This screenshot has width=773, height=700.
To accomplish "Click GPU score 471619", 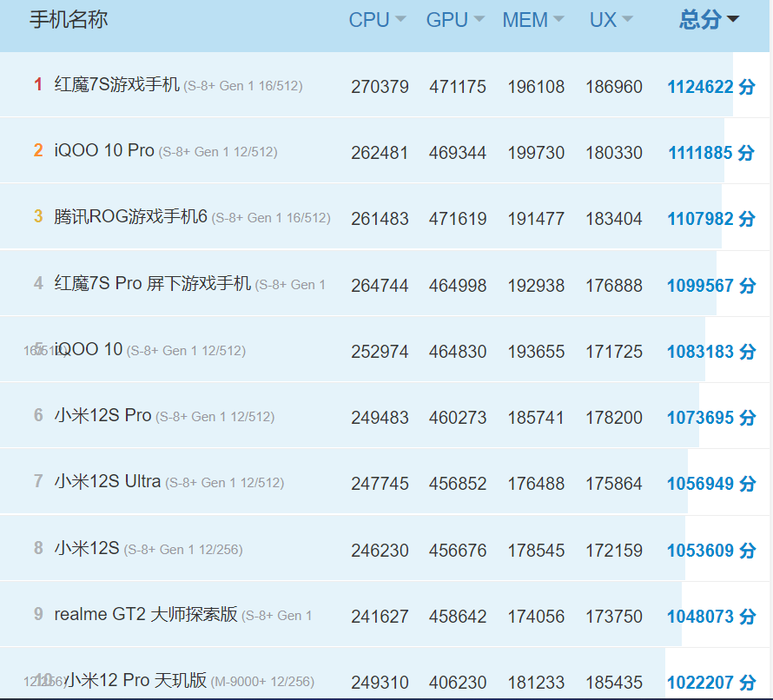I will click(x=458, y=219).
